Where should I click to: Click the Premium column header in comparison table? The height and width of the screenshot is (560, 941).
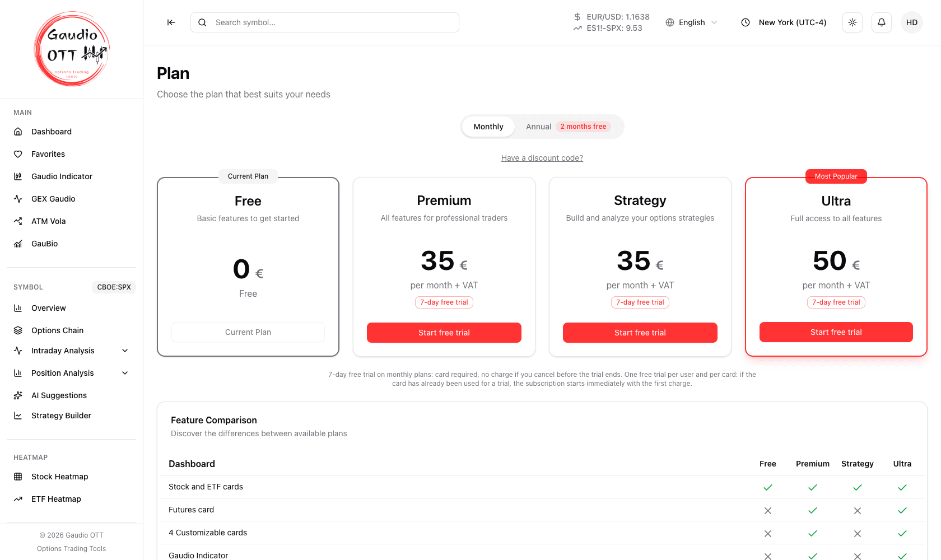coord(813,464)
